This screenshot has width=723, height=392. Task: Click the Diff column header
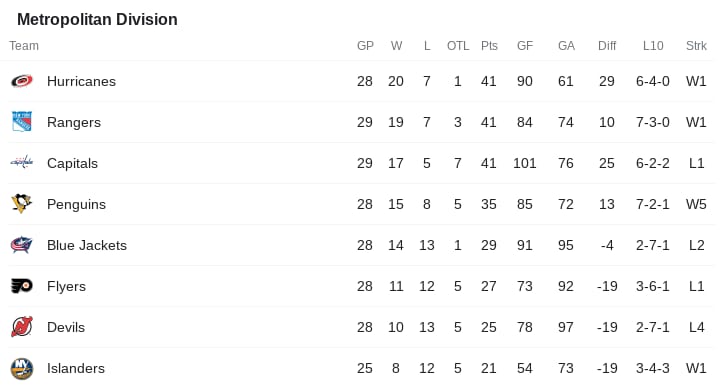607,46
